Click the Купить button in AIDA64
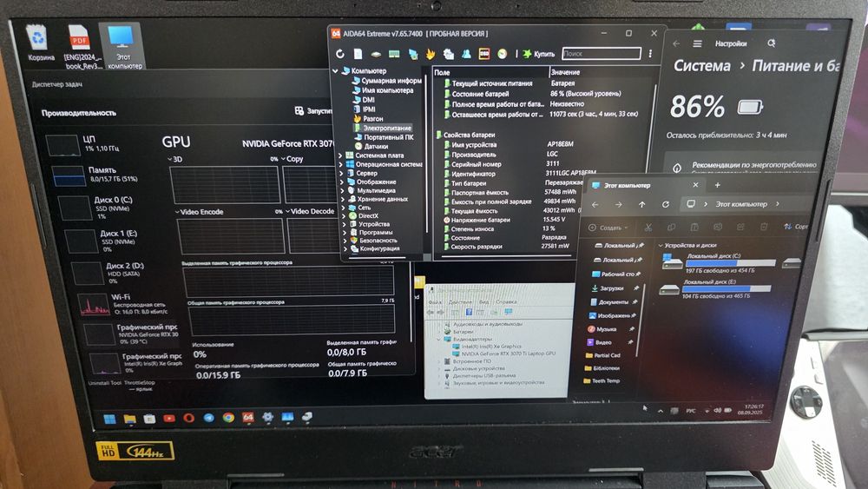This screenshot has height=489, width=868. coord(539,54)
